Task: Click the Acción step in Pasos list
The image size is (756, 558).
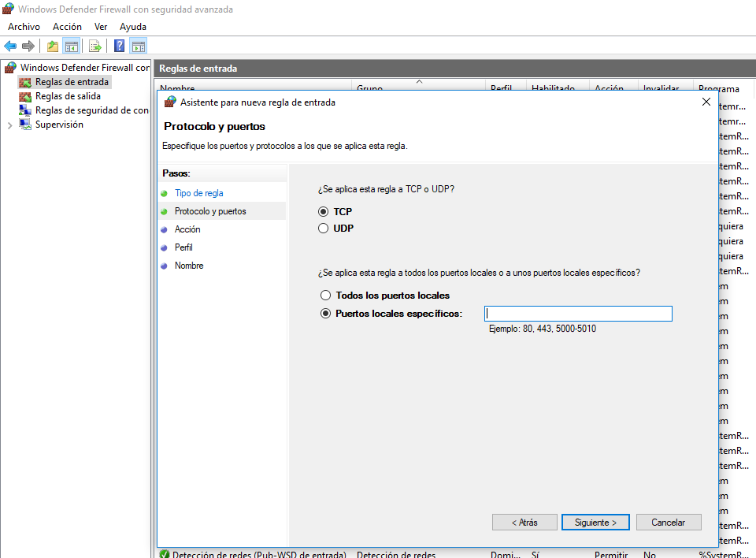Action: pos(187,229)
